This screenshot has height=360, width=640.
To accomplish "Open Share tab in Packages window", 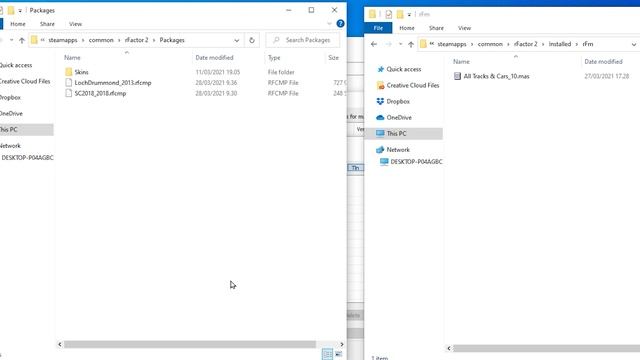I will coord(47,24).
